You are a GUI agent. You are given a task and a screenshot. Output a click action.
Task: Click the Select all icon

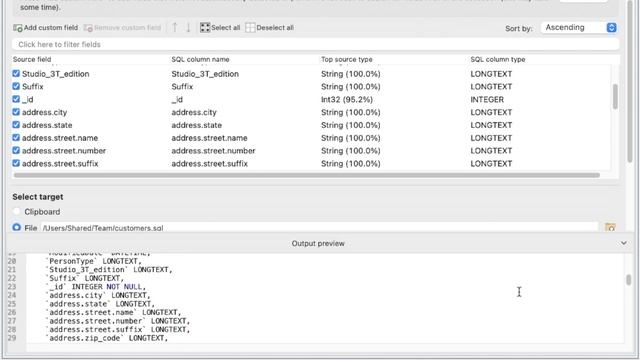click(205, 27)
